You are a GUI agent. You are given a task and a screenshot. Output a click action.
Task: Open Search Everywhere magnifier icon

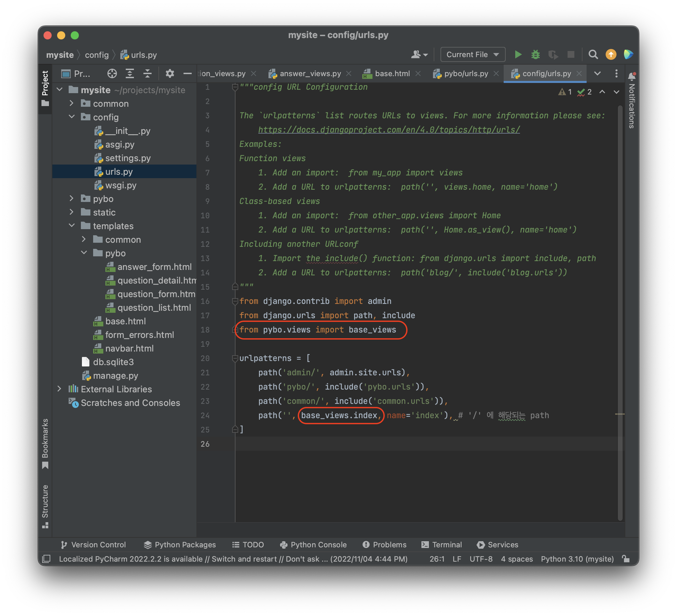pos(593,54)
